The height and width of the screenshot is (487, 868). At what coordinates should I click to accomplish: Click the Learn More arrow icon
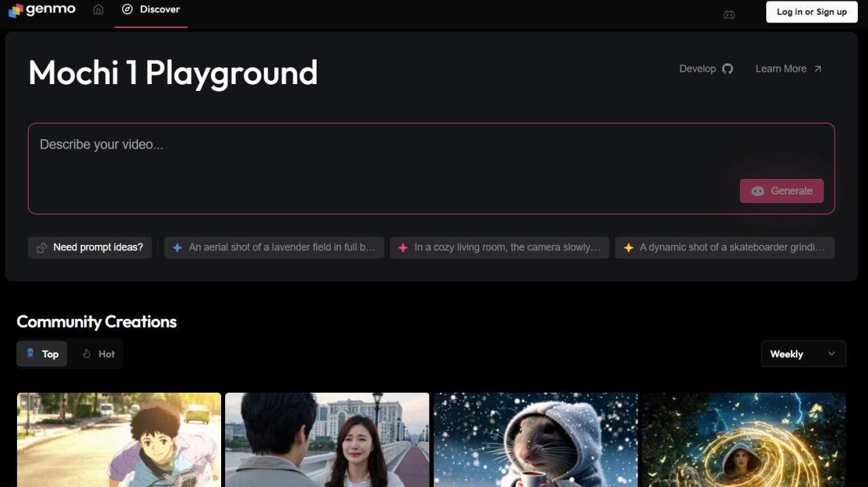click(x=818, y=69)
